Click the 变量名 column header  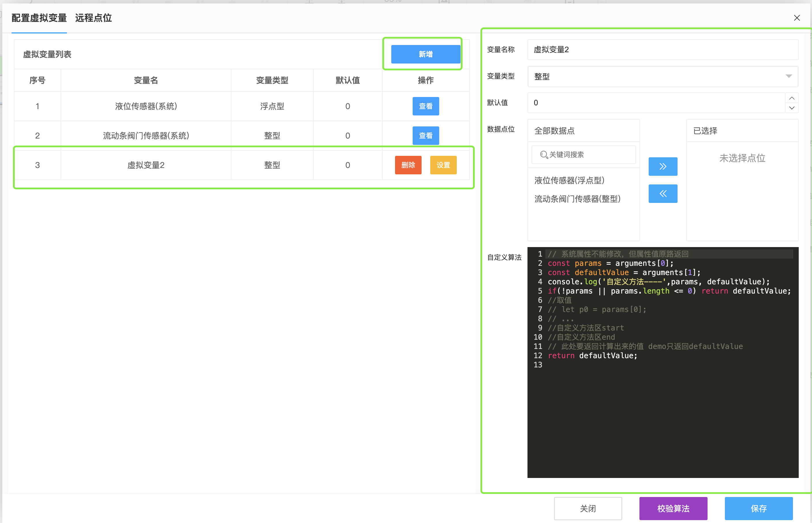pos(146,81)
